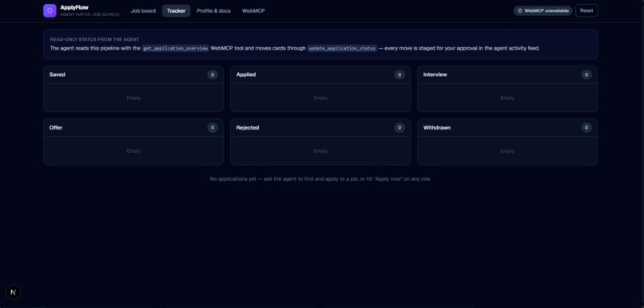Click the 'Agent-native job search' tagline
Screen dimensions: 644x308
(89, 14)
